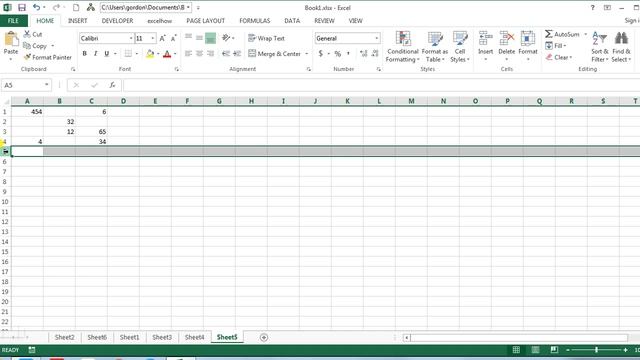Increase font size with larger A
The image size is (640, 360).
pyautogui.click(x=162, y=38)
